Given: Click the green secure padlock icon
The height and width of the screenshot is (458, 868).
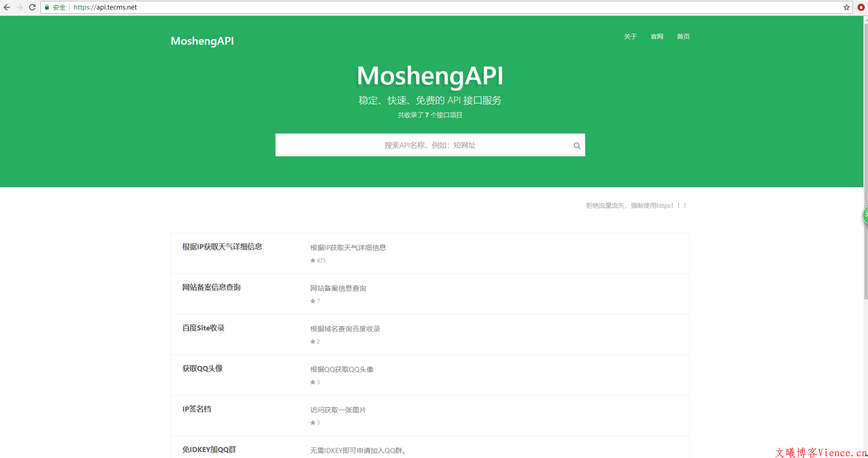Looking at the screenshot, I should coord(47,7).
